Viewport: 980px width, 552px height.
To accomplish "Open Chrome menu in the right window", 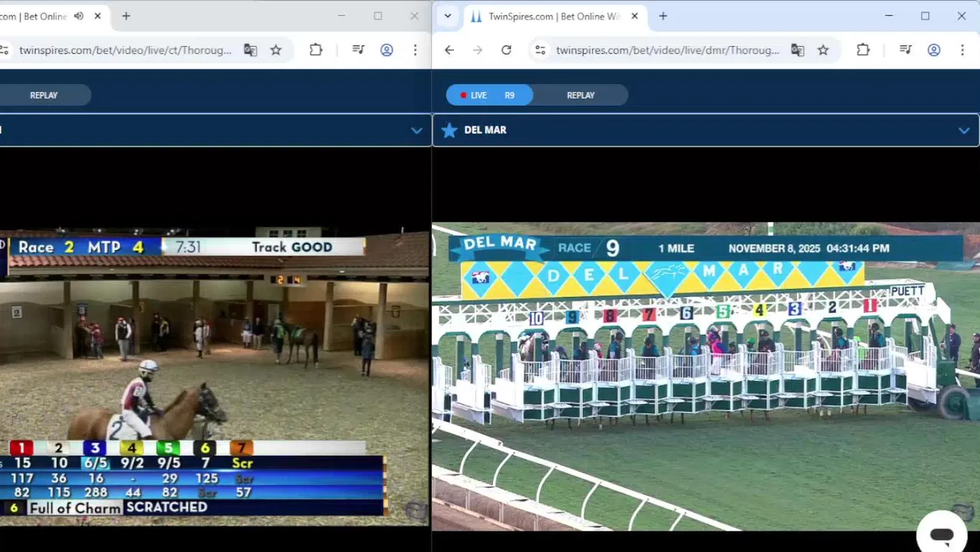I will pos(962,50).
